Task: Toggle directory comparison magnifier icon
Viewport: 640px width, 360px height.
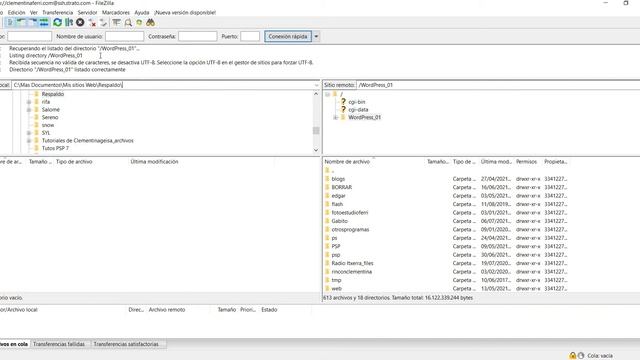Action: tap(128, 23)
